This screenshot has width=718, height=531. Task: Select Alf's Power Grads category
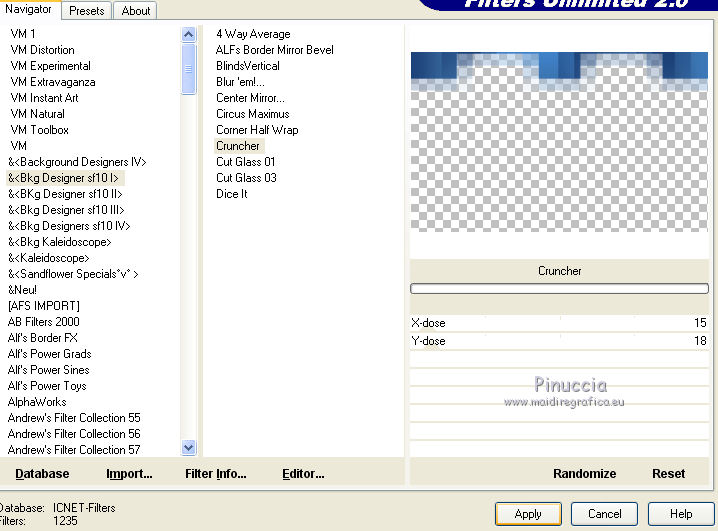click(49, 354)
